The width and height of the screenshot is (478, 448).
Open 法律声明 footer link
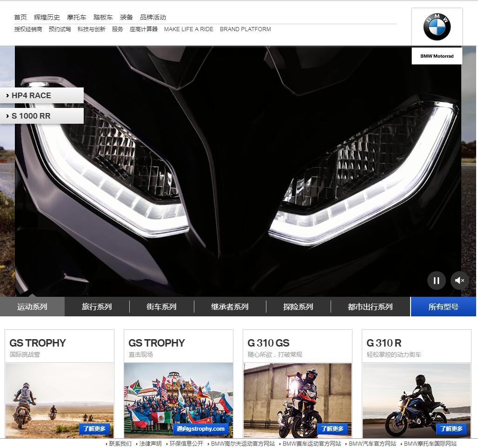coord(150,444)
